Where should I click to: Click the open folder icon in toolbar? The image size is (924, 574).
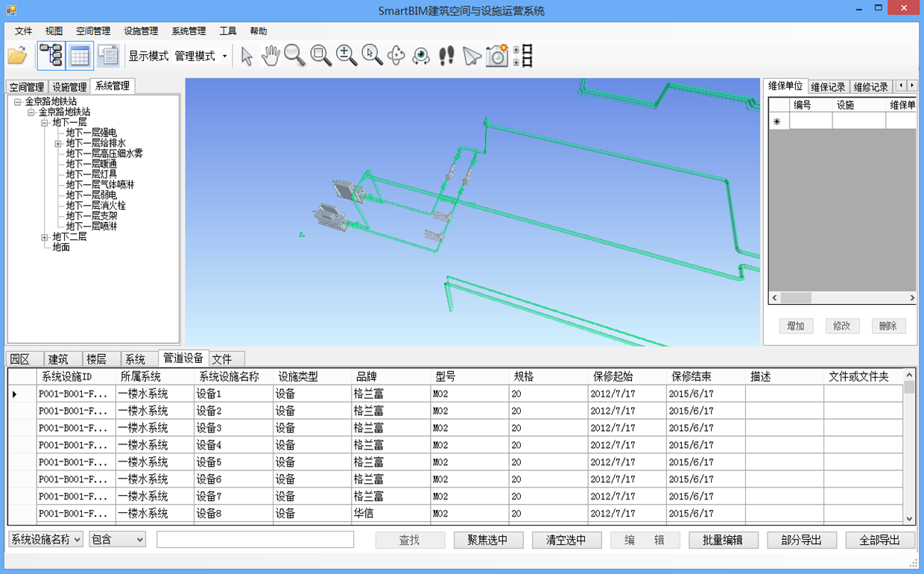pos(17,56)
